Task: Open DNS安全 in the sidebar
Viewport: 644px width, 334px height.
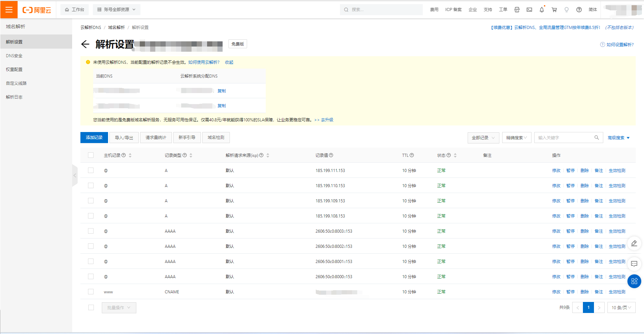Action: click(14, 55)
